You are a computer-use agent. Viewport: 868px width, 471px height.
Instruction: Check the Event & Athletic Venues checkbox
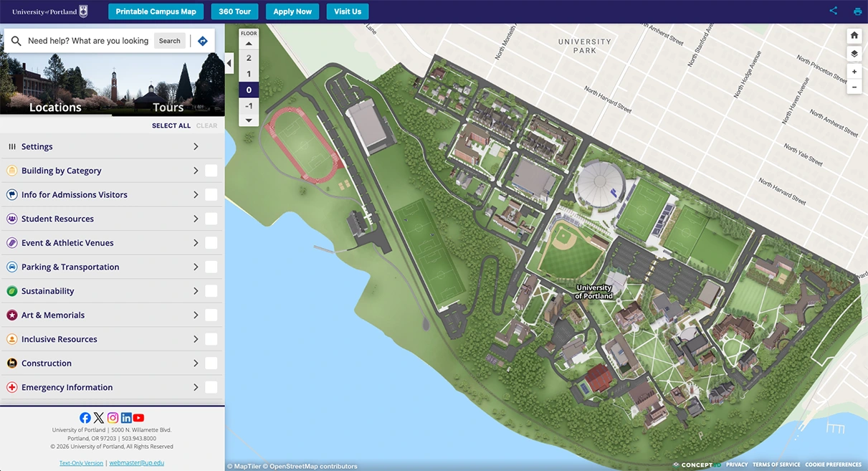[x=211, y=243]
